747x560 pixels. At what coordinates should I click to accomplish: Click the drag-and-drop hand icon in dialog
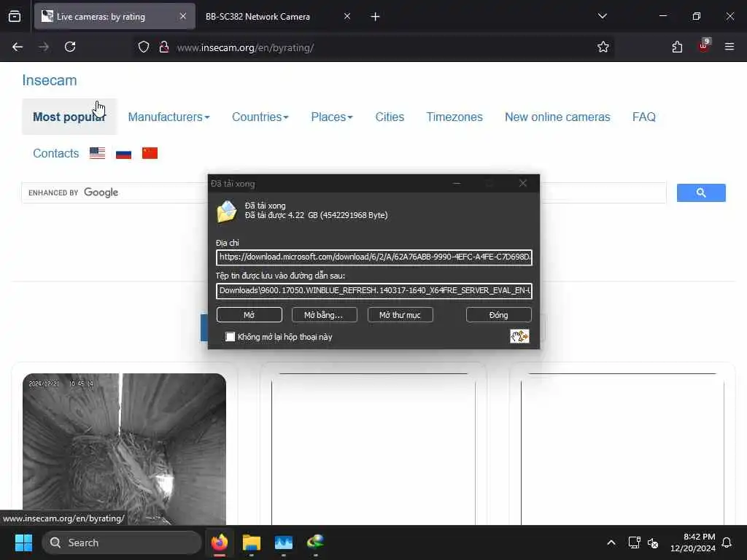(x=519, y=336)
